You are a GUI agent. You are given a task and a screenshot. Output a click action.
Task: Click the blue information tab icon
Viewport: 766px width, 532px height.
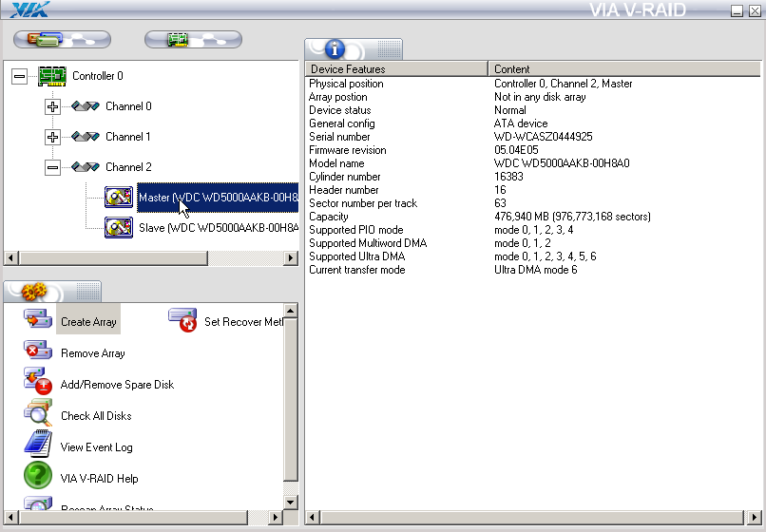(335, 48)
